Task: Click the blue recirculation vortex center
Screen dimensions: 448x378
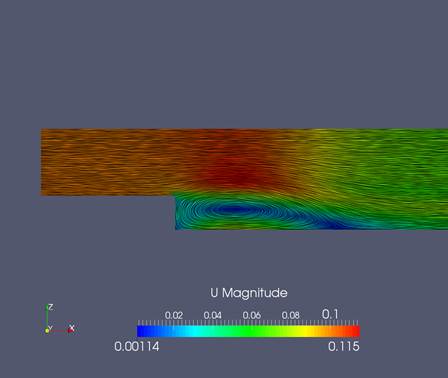Action: [x=235, y=210]
